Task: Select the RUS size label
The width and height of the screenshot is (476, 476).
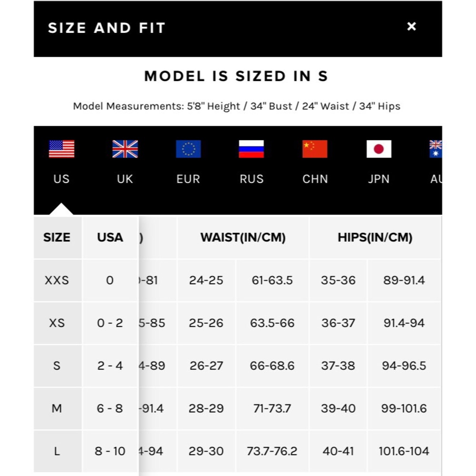Action: pyautogui.click(x=251, y=179)
